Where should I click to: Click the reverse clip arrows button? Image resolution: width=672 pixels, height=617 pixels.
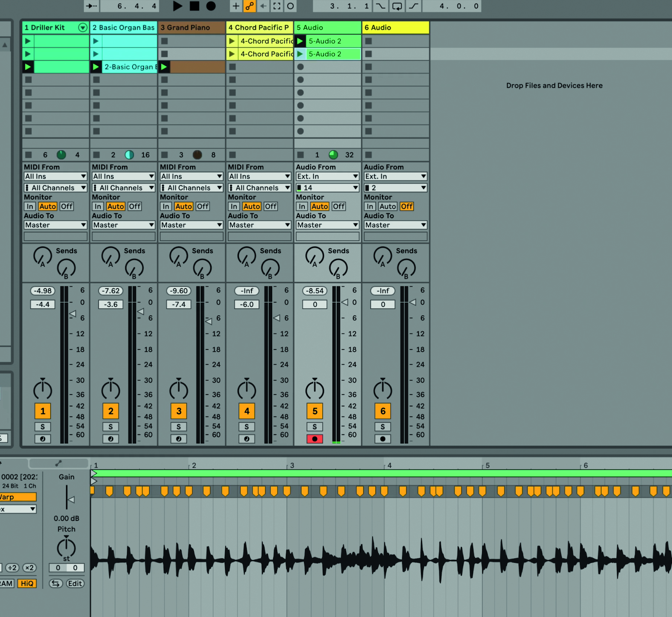[x=56, y=583]
